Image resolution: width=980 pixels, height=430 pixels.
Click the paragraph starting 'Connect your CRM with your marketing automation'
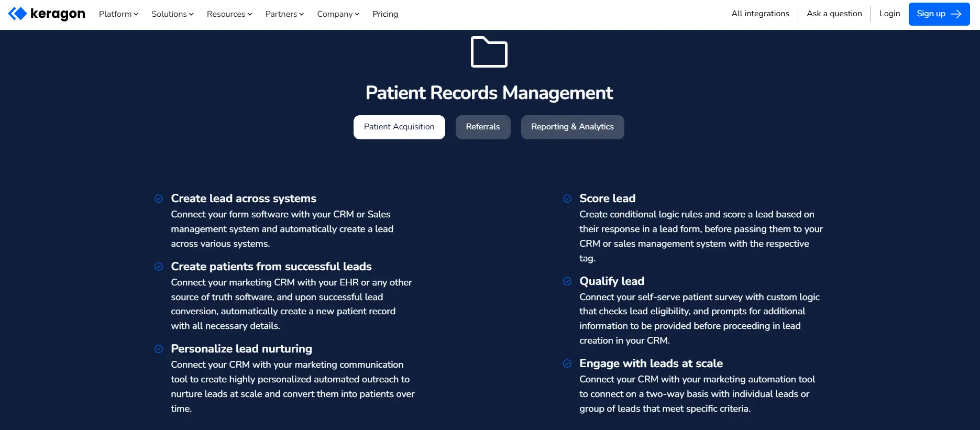(x=697, y=394)
